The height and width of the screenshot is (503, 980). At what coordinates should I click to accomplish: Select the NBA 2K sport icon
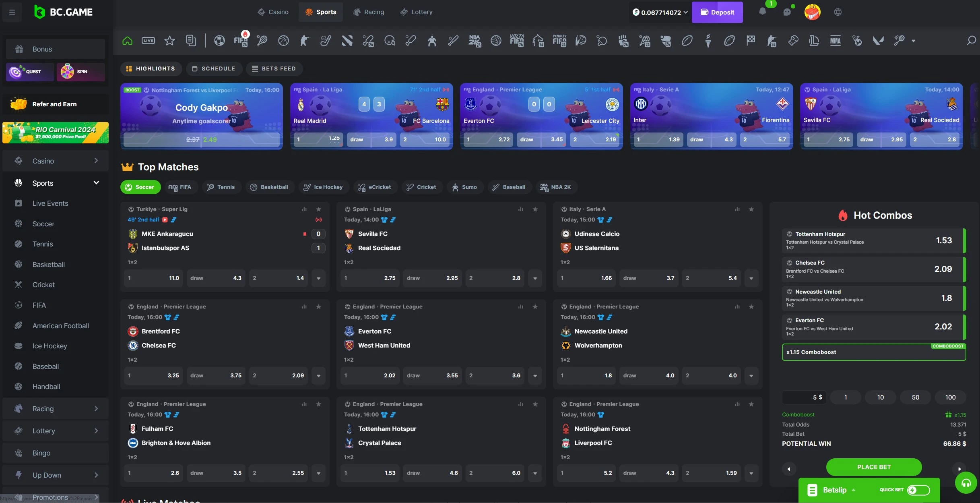(x=475, y=40)
